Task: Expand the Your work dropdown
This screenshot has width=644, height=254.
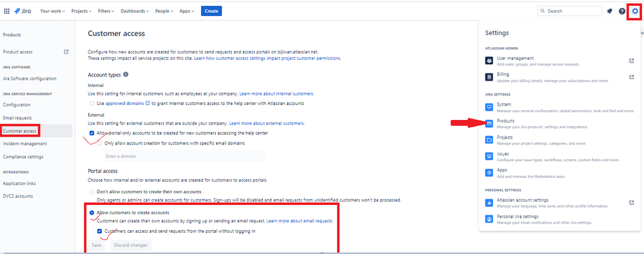Action: click(x=53, y=11)
